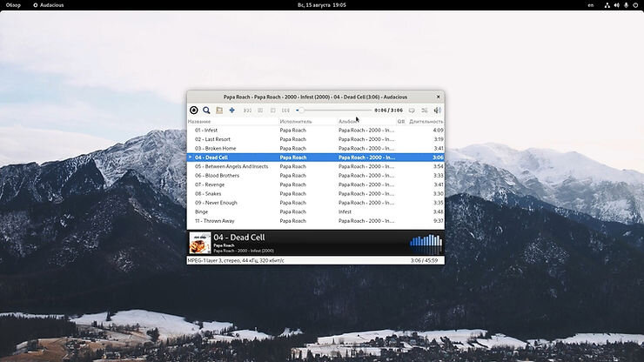Screen dimensions: 644x362
Task: Click the 0:06 / 3:06 time counter
Action: [388, 111]
